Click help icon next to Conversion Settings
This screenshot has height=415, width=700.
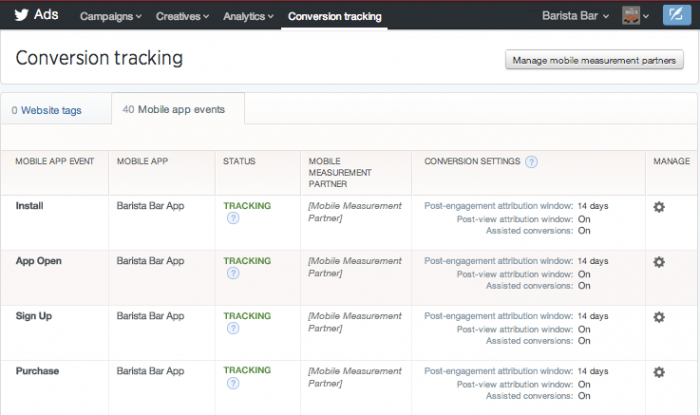(x=531, y=161)
